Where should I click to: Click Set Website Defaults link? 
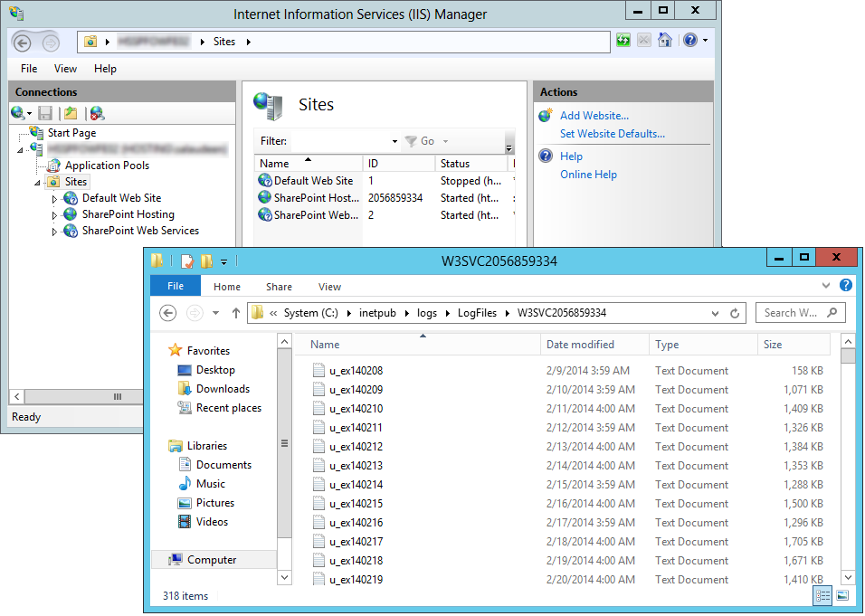613,134
